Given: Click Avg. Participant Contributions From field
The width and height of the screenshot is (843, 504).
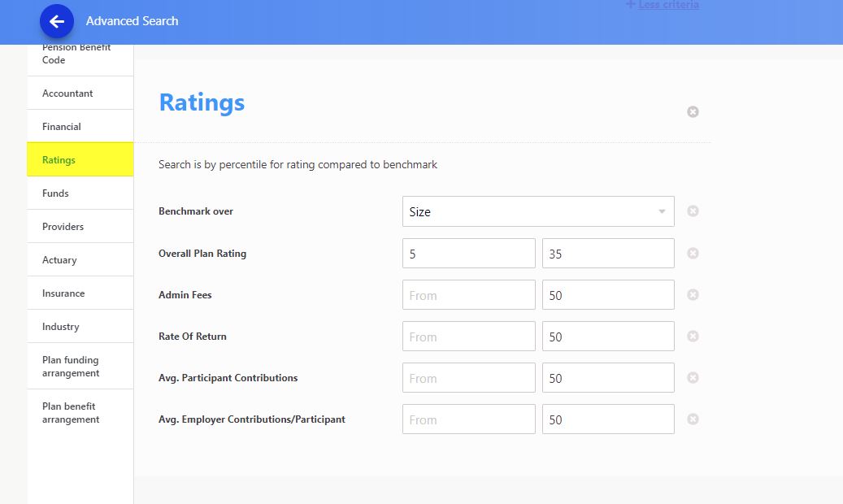Looking at the screenshot, I should tap(468, 378).
